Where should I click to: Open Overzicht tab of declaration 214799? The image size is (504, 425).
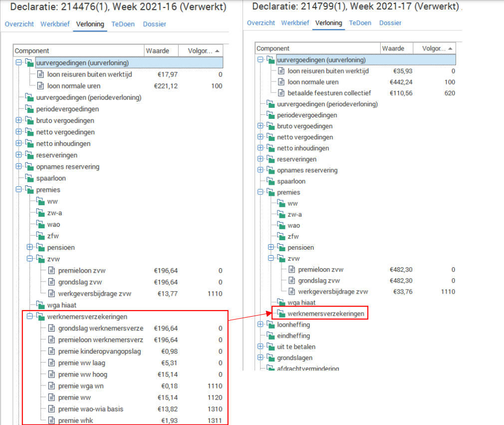click(x=260, y=23)
